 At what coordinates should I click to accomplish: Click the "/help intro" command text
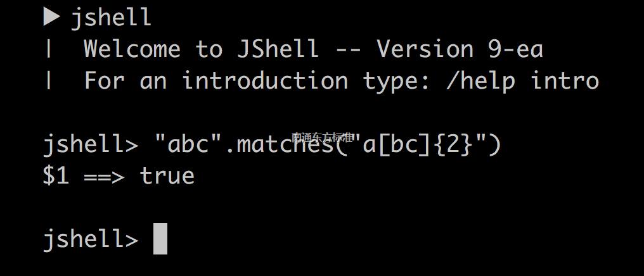[522, 80]
